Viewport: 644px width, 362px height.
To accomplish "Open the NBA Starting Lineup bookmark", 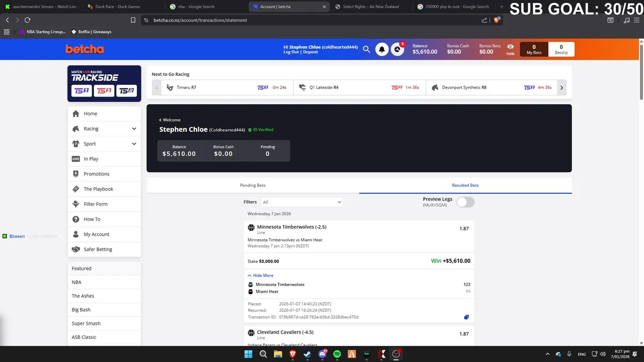I will [42, 32].
